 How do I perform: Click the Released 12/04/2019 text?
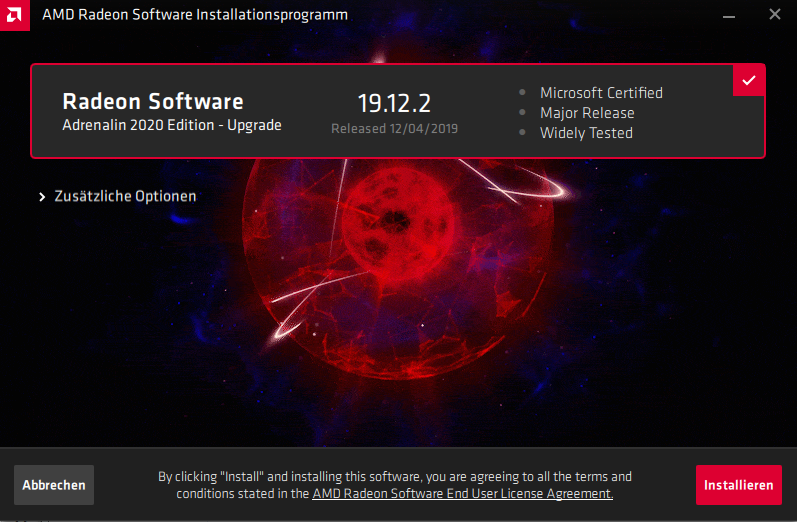pos(394,129)
